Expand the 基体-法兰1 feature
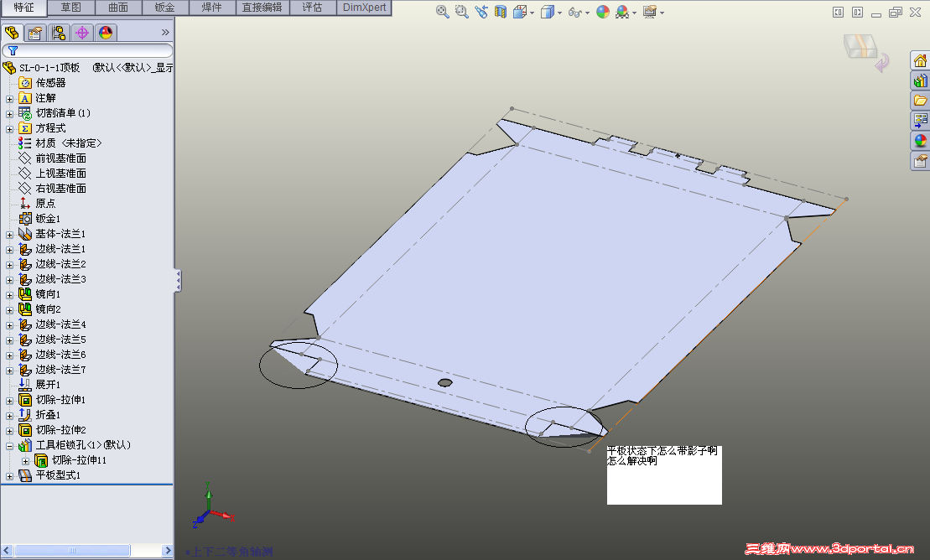The width and height of the screenshot is (930, 560). click(9, 235)
